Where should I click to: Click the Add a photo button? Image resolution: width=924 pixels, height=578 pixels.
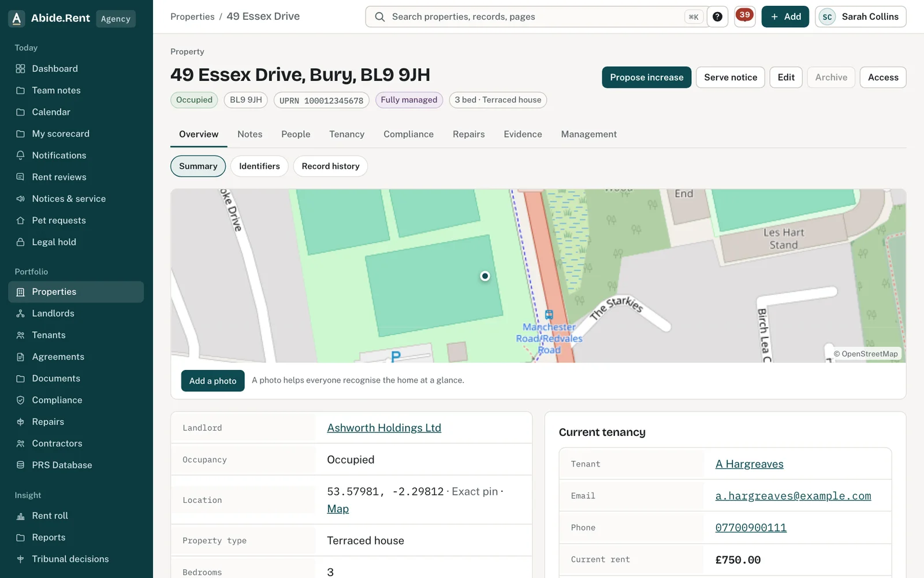click(213, 381)
